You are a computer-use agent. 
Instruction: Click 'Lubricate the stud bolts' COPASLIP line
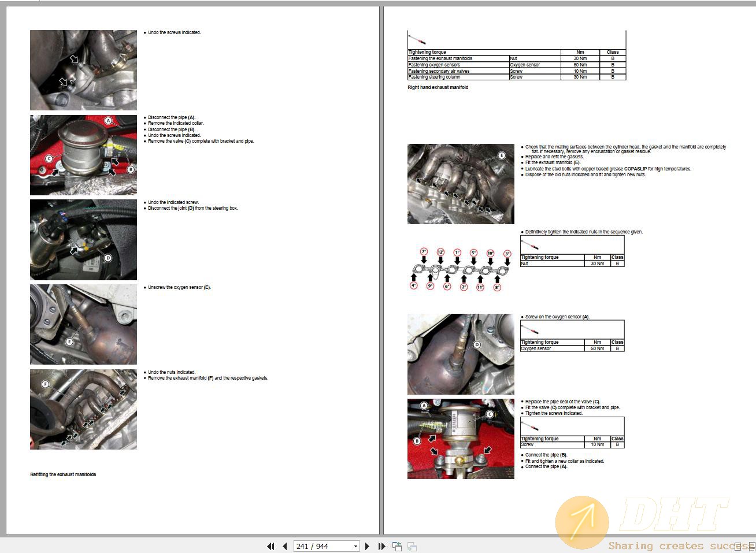pyautogui.click(x=608, y=169)
